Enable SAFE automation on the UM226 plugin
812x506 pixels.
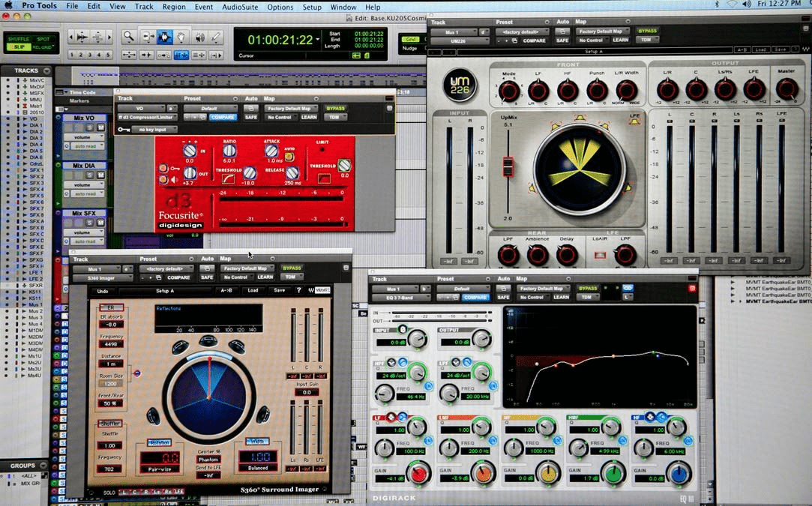pyautogui.click(x=562, y=40)
